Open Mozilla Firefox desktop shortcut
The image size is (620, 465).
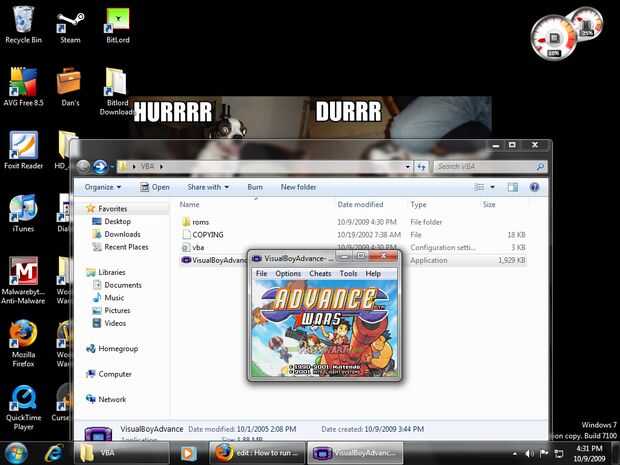[x=23, y=343]
